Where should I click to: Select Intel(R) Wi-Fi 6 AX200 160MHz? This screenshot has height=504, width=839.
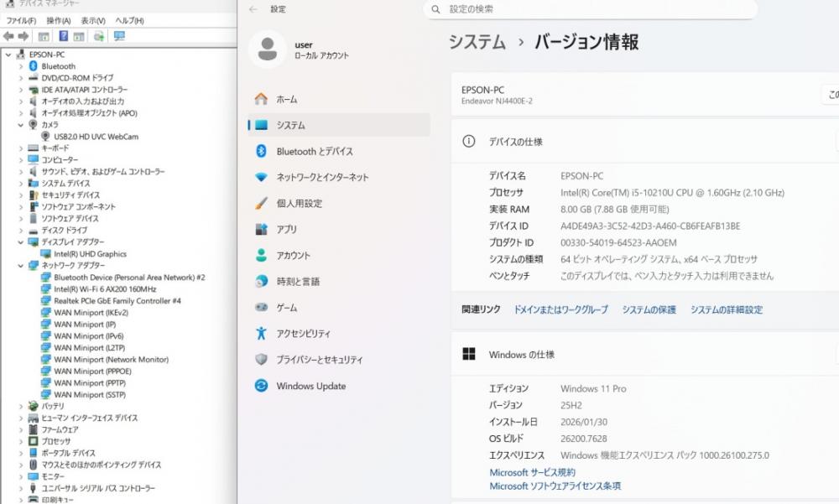(105, 289)
